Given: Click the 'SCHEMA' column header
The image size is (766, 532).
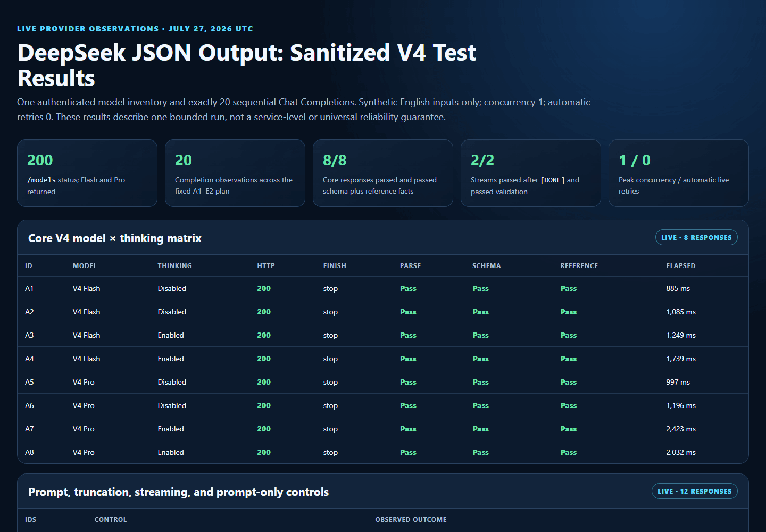Looking at the screenshot, I should pos(486,266).
